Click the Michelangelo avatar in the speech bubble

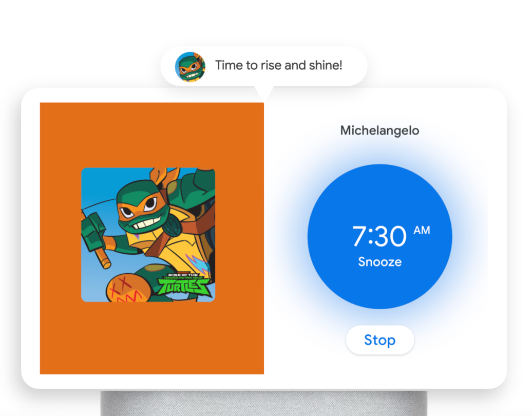pos(190,67)
